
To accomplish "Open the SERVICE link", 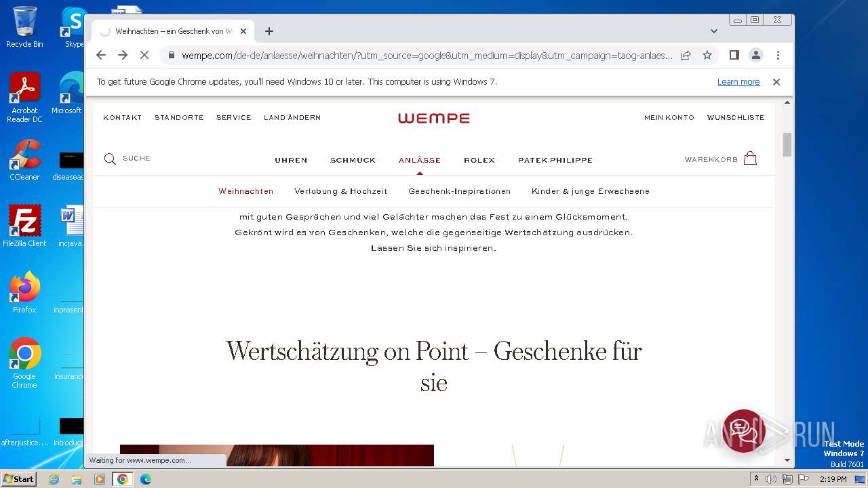I will pyautogui.click(x=234, y=118).
